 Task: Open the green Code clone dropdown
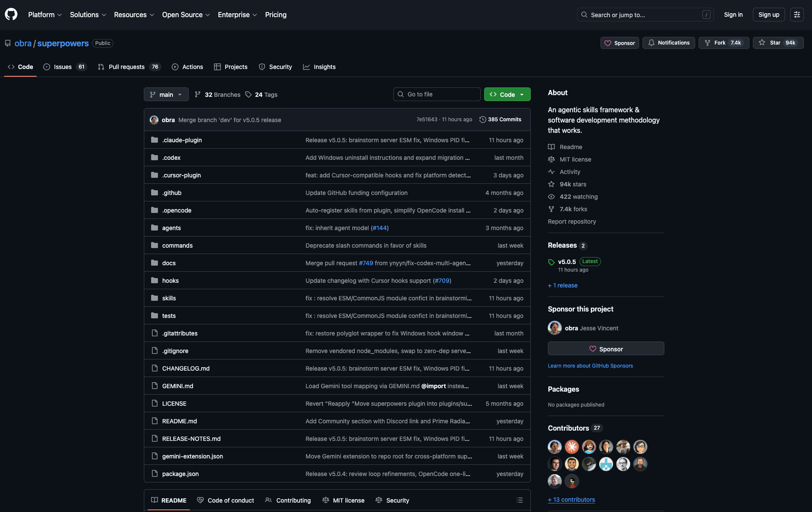(x=507, y=94)
